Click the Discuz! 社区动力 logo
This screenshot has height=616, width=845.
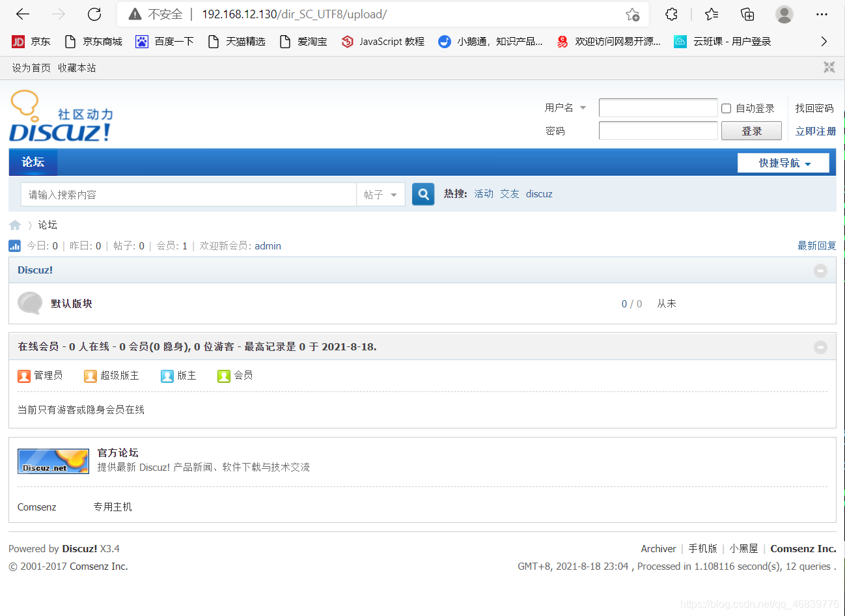61,117
